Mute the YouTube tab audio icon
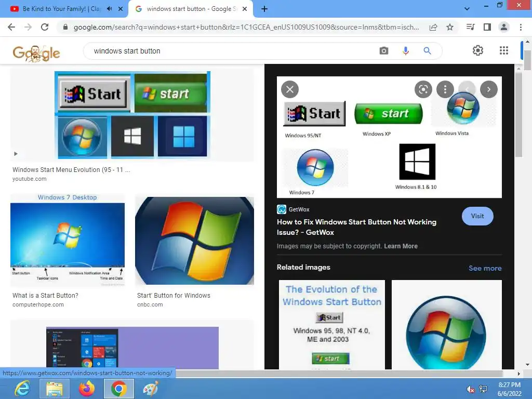532x399 pixels. click(x=109, y=9)
